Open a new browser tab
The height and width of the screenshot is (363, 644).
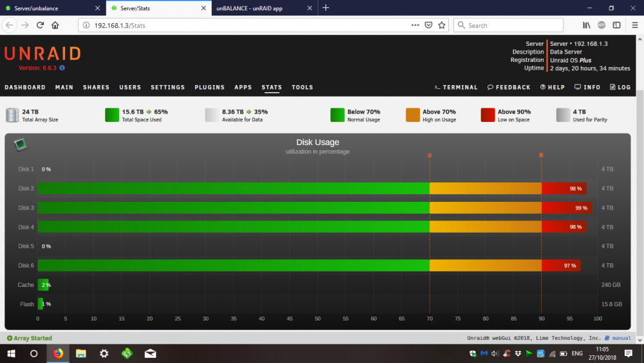coord(326,8)
